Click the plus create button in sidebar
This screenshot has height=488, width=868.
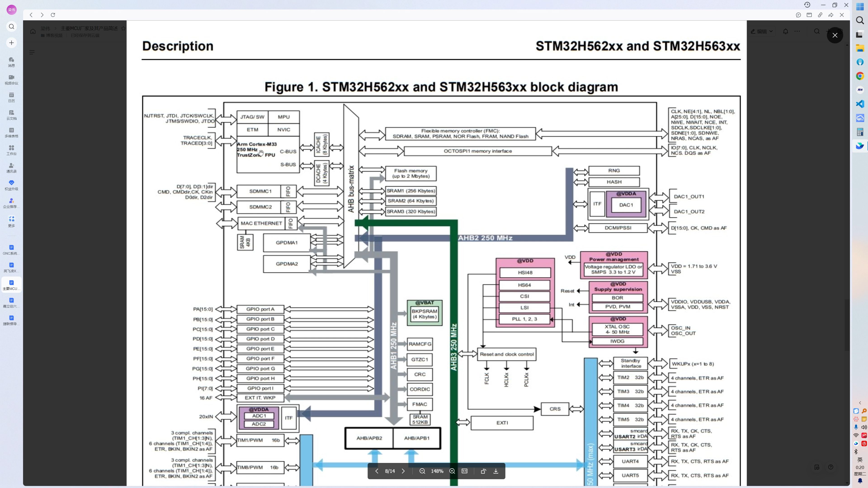click(12, 43)
